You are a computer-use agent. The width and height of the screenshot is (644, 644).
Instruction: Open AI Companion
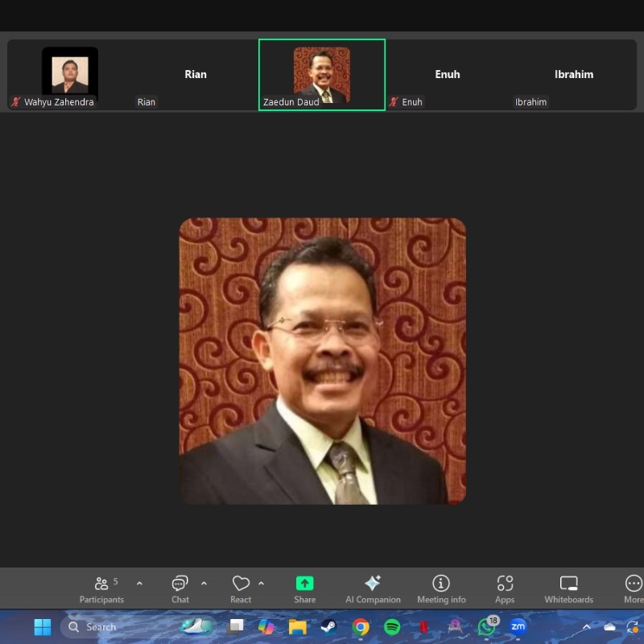pyautogui.click(x=373, y=589)
